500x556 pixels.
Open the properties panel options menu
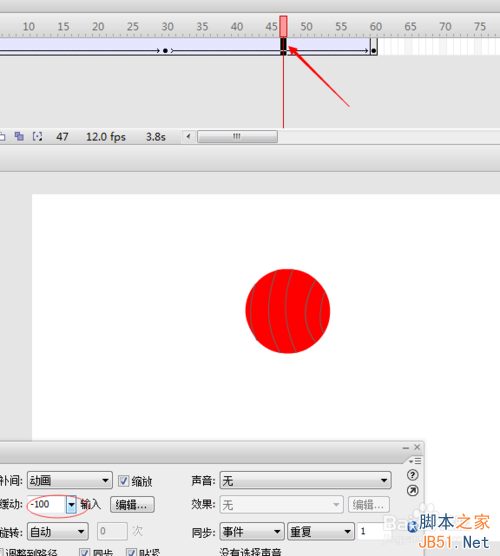point(415,461)
